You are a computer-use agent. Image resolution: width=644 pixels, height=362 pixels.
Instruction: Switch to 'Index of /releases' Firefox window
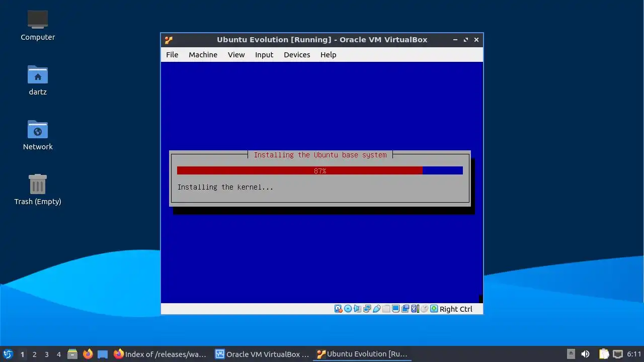click(x=160, y=354)
